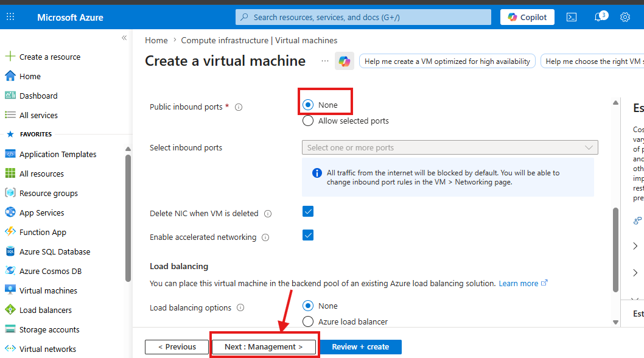Viewport: 644px width, 358px height.
Task: Click the Function App lightning icon
Action: 10,231
